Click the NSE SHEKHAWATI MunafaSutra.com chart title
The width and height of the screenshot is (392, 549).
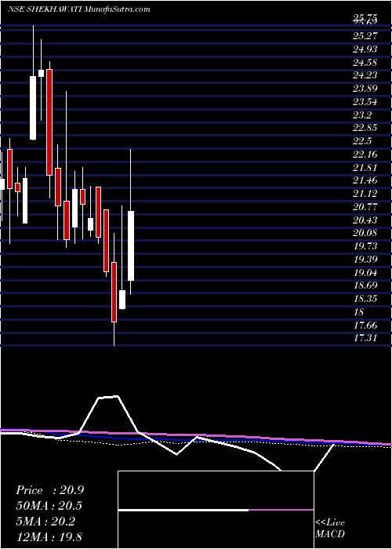click(79, 9)
